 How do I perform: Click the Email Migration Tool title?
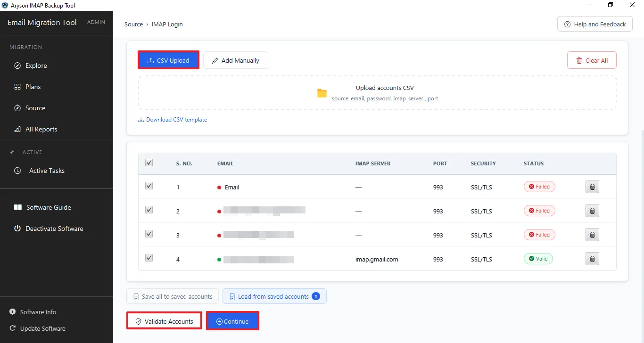click(42, 22)
